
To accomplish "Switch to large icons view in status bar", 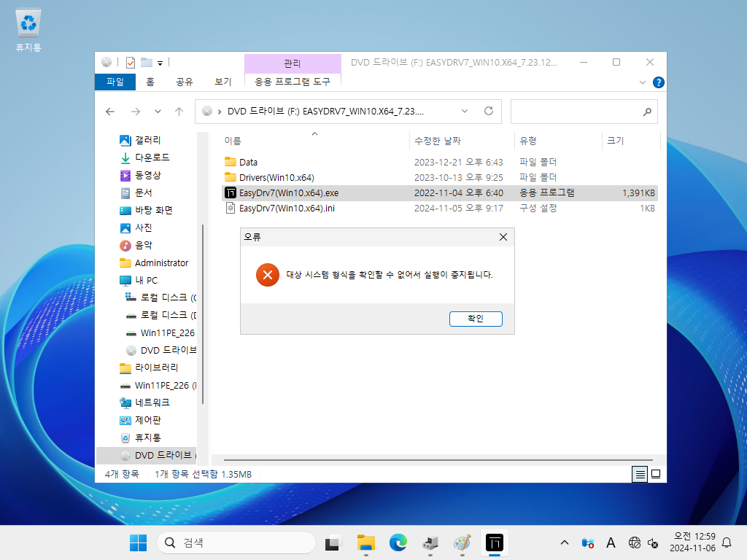I will coord(656,474).
